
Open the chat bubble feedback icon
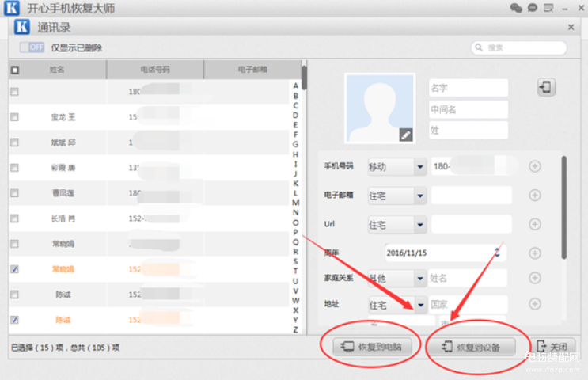[x=532, y=8]
